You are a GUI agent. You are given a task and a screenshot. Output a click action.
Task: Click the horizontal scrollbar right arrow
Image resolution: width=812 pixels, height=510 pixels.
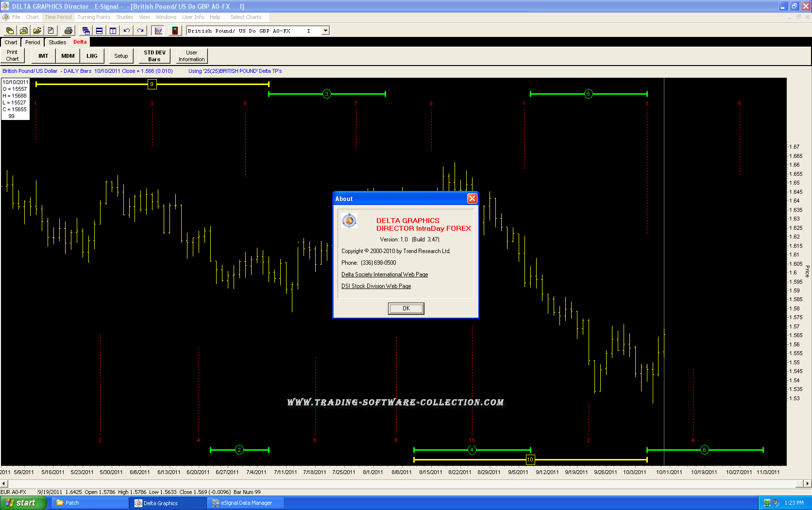pyautogui.click(x=807, y=483)
